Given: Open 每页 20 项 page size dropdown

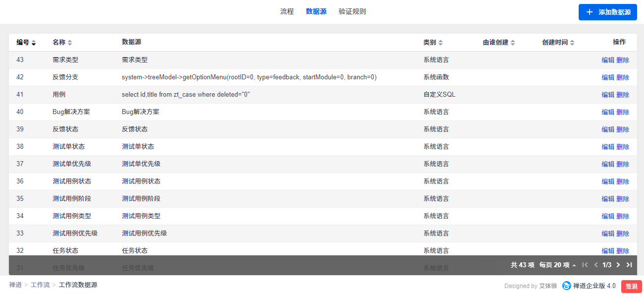Looking at the screenshot, I should pos(558,265).
